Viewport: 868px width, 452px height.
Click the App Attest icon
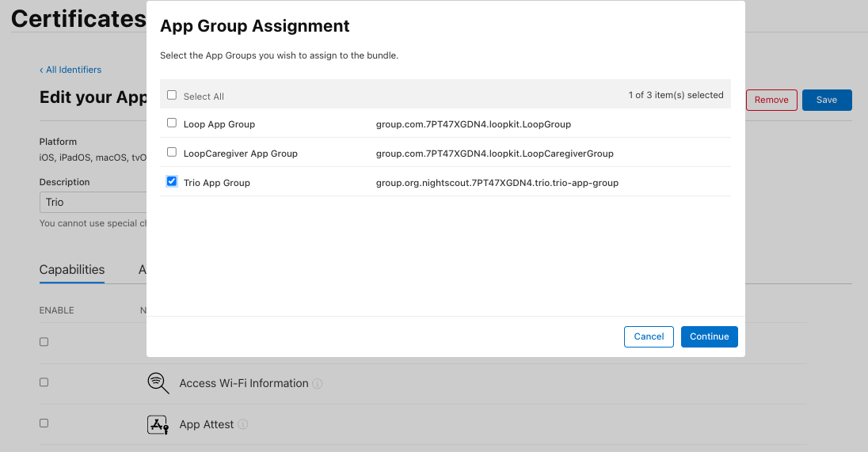pyautogui.click(x=158, y=424)
